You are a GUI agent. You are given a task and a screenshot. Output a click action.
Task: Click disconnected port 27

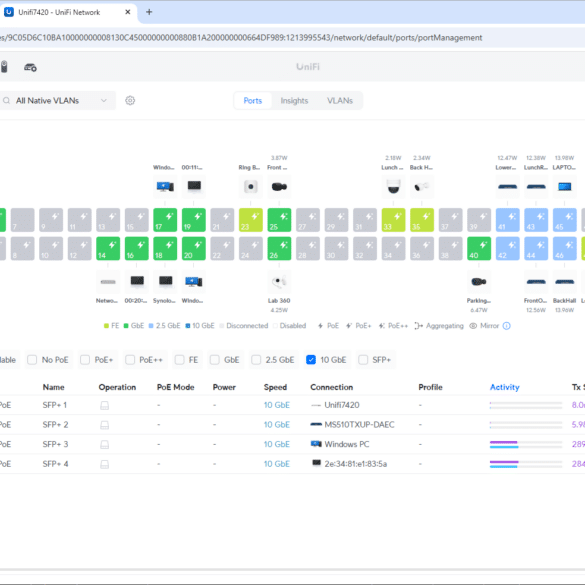(x=308, y=220)
